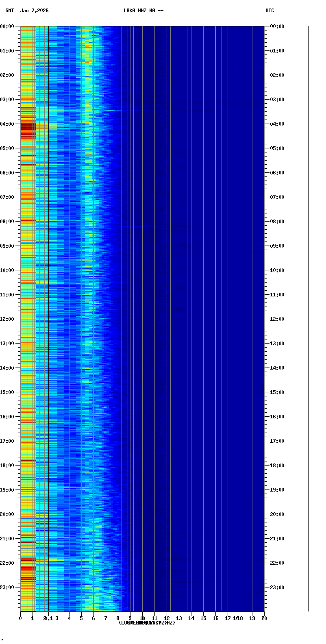Select the 03:00 mark on right time axis
Screen dimensions: 326x644
coord(277,100)
